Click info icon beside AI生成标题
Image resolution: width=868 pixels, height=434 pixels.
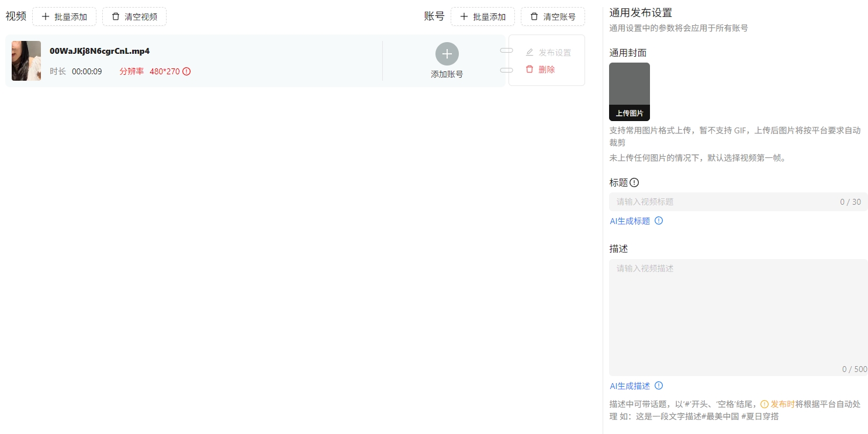click(x=659, y=221)
